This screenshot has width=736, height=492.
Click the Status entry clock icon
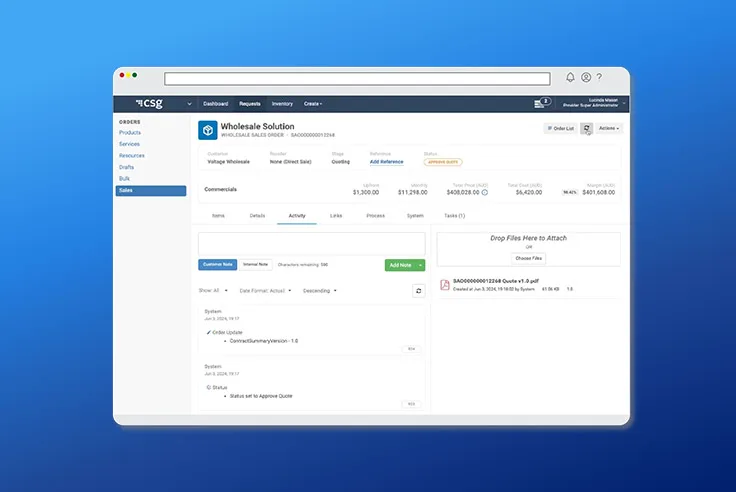click(209, 387)
